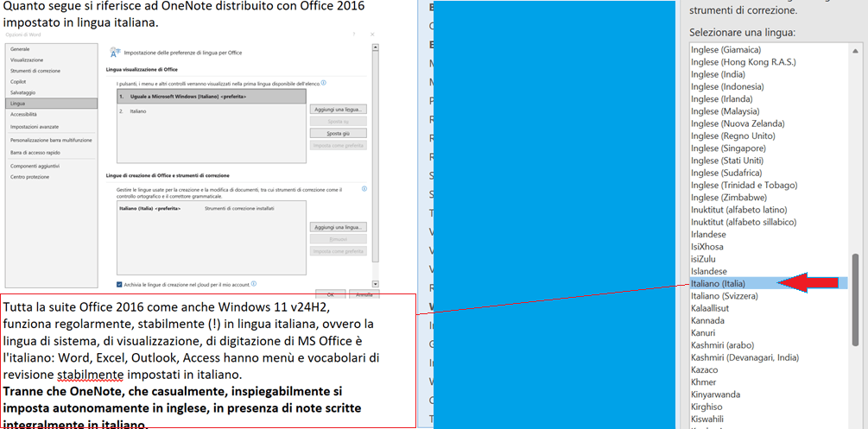Click info icon beside display language description
This screenshot has width=868, height=429.
[323, 83]
